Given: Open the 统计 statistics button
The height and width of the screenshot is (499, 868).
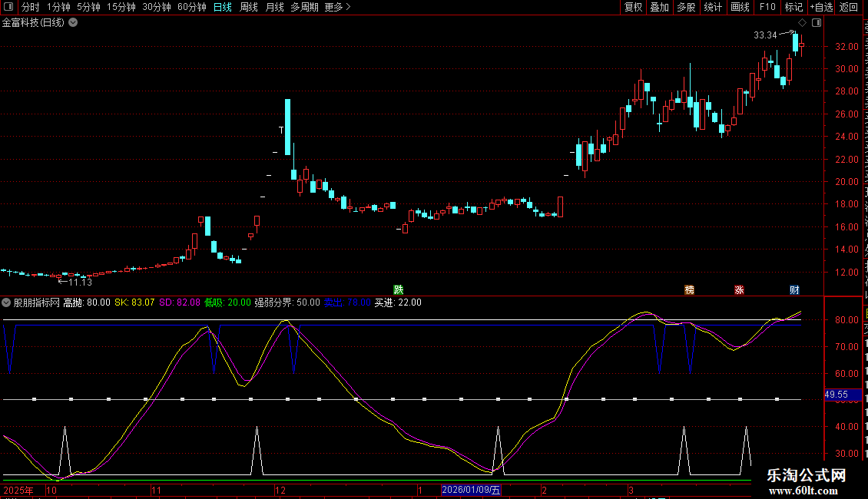Looking at the screenshot, I should (713, 7).
